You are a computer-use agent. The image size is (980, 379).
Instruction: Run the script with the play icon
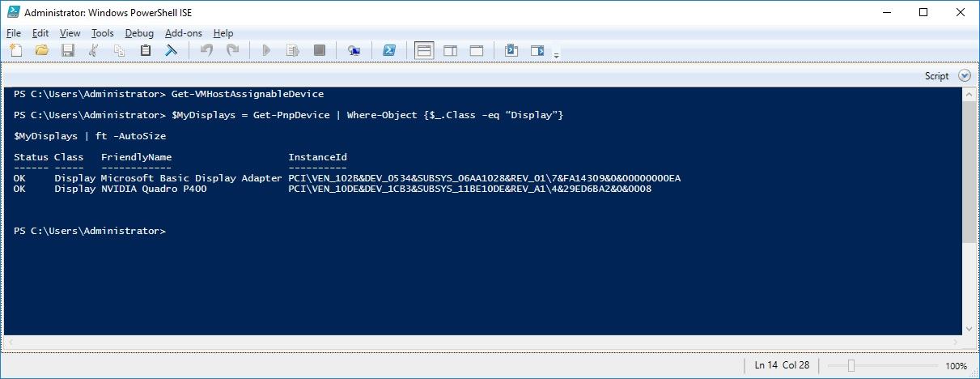[x=267, y=51]
